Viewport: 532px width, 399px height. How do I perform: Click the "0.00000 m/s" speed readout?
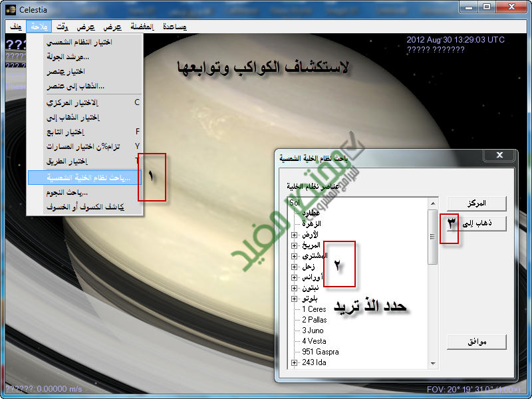[x=59, y=389]
